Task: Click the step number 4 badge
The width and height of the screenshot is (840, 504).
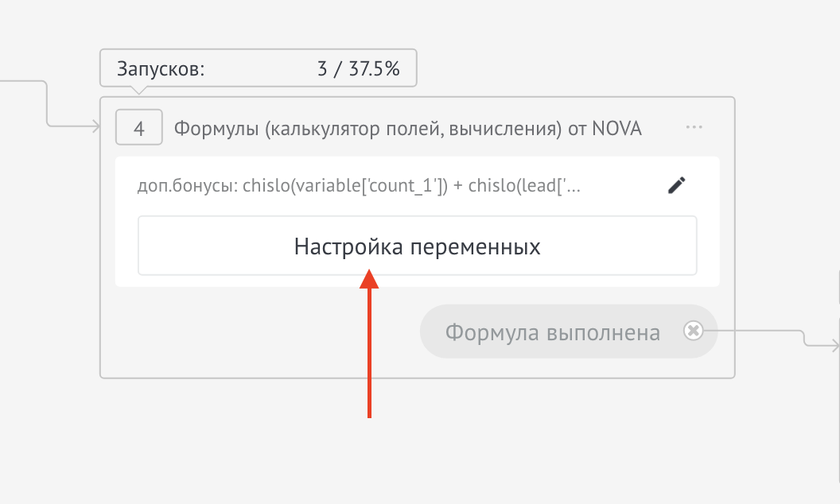Action: point(138,127)
